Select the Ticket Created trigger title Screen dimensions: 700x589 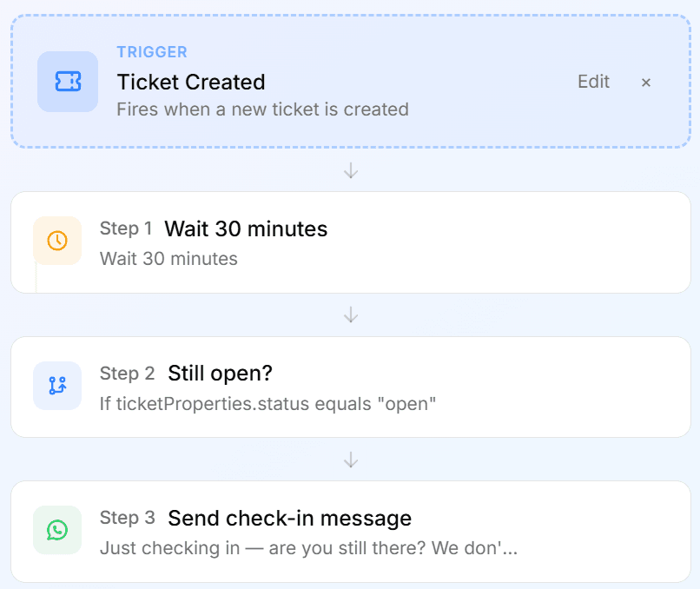click(191, 83)
